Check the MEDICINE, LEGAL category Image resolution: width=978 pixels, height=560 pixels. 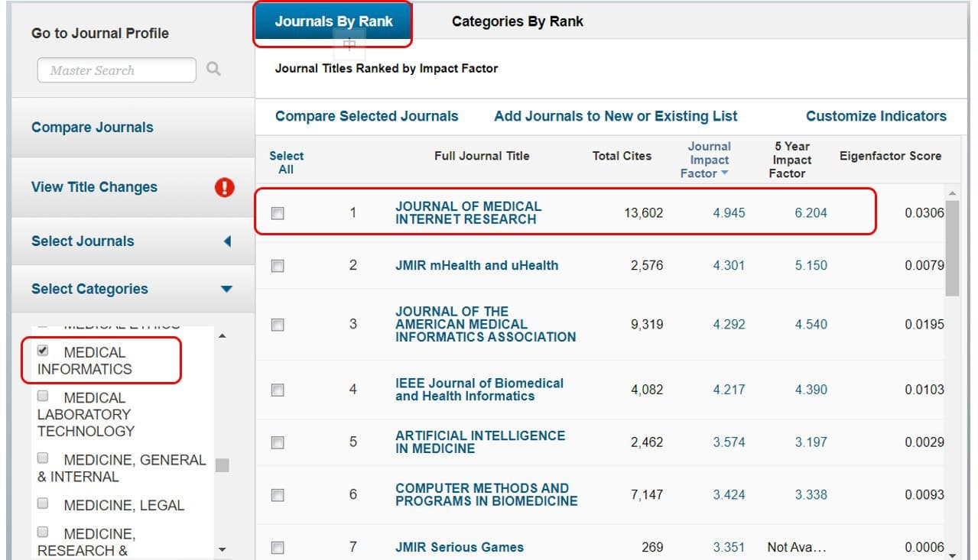[x=43, y=504]
